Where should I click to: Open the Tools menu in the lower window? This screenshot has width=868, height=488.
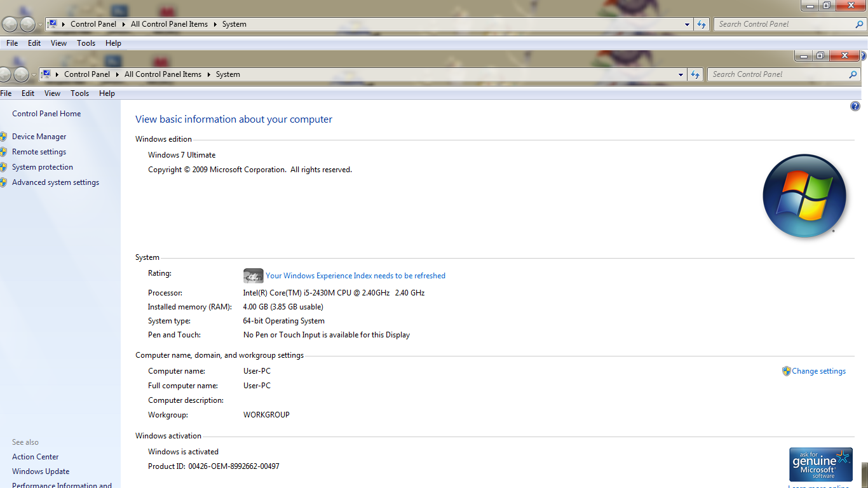pyautogui.click(x=79, y=93)
